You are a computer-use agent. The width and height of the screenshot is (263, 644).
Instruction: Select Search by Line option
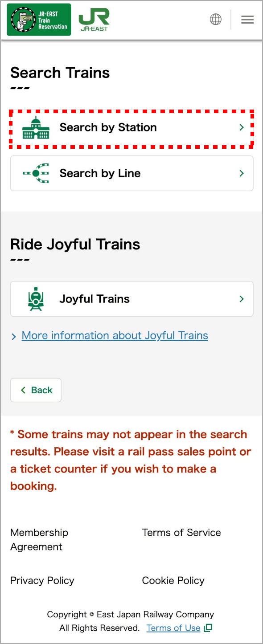point(132,173)
